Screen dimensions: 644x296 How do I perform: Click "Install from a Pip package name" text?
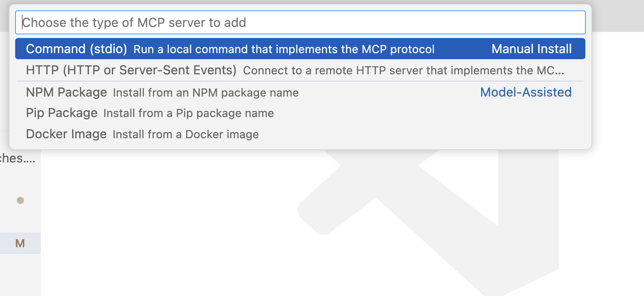click(188, 113)
